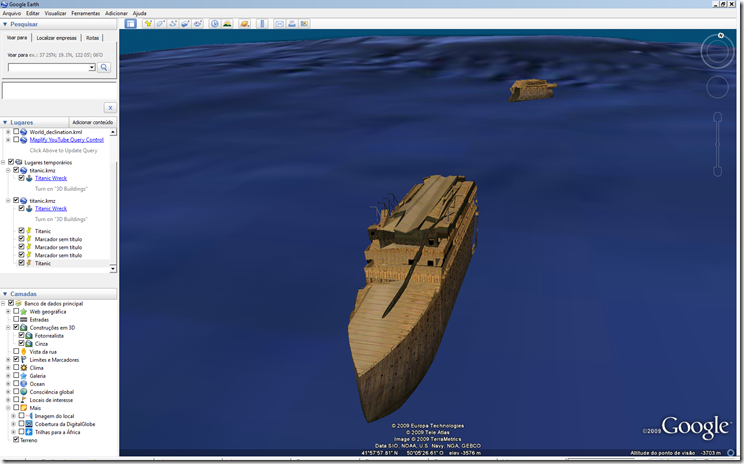Click the magnifier search button

coord(104,67)
